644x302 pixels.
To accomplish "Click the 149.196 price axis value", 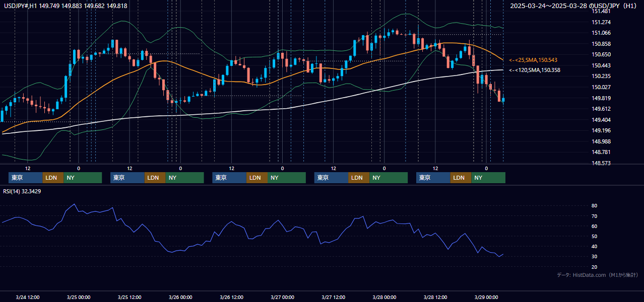I will tap(601, 130).
